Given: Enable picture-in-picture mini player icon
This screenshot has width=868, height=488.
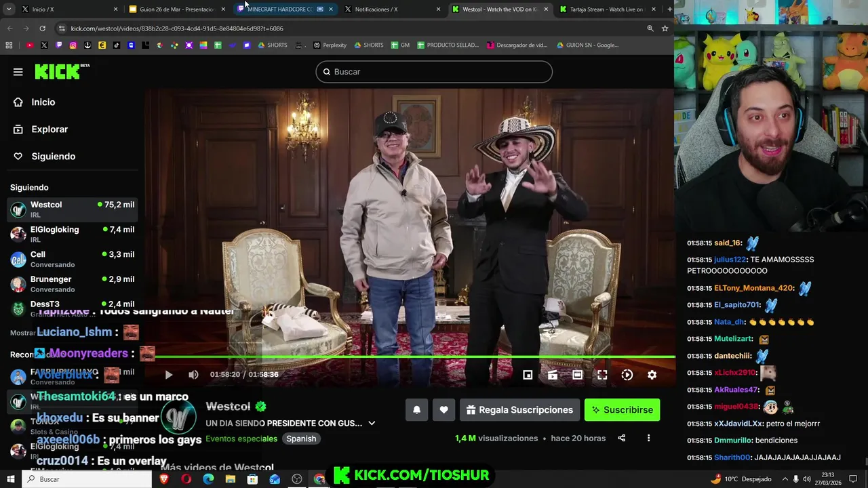Looking at the screenshot, I should pos(528,375).
